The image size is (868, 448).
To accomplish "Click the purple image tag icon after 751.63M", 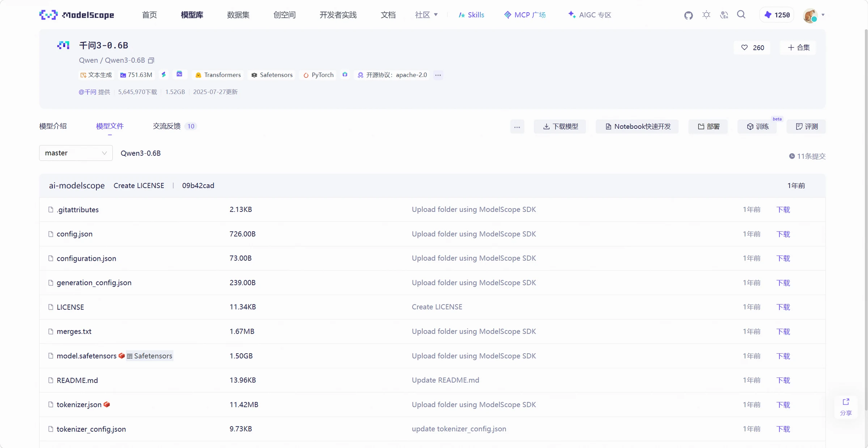I will pos(179,74).
